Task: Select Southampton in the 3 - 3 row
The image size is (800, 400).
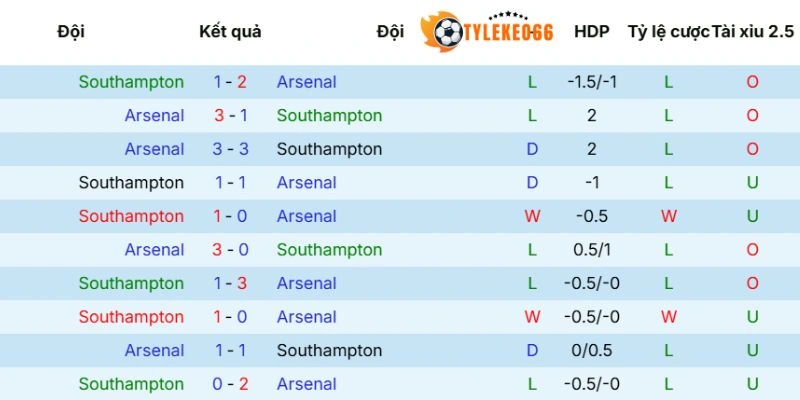Action: tap(329, 149)
